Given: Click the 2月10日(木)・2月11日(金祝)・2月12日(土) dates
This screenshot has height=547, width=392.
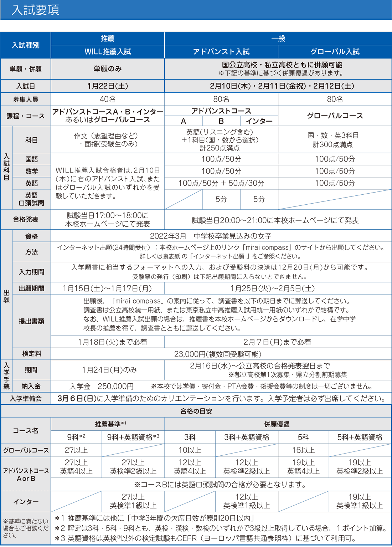Looking at the screenshot, I should point(282,86).
